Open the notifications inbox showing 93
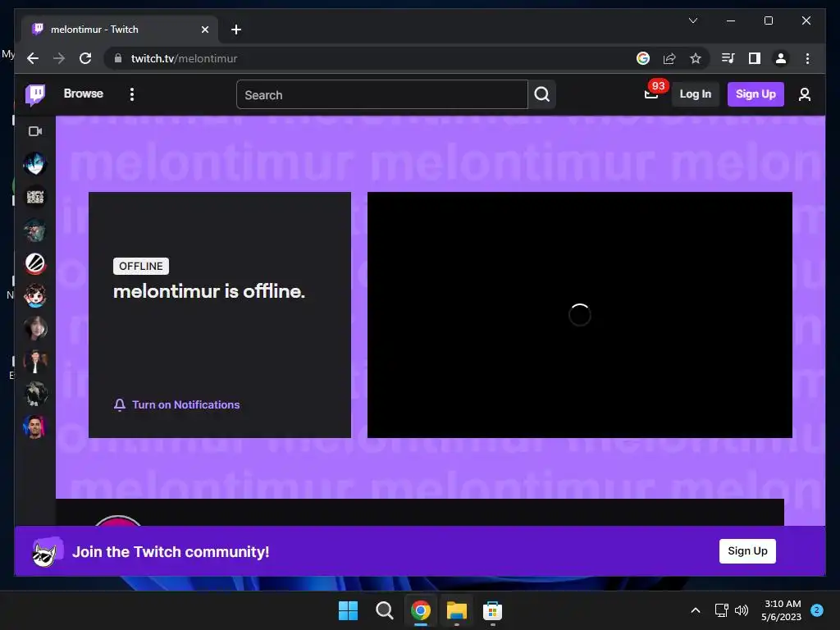840x630 pixels. pos(652,94)
